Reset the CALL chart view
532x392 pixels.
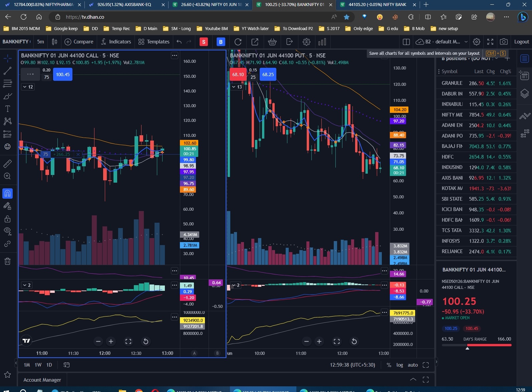146,341
